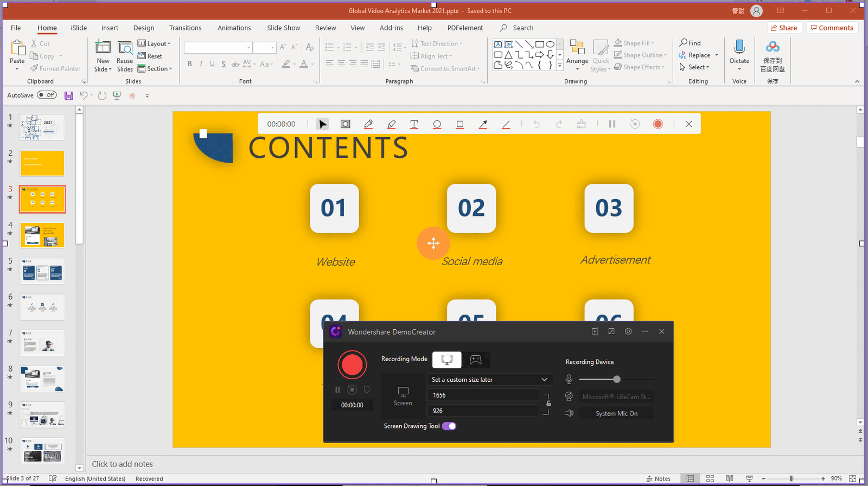Open the File menu
Screen dimensions: 868x486
[x=16, y=28]
